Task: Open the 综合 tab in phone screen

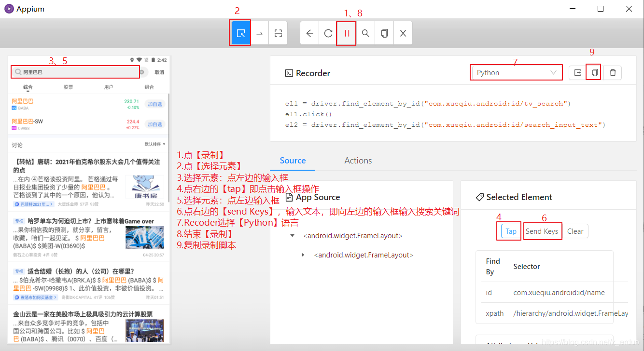Action: 28,87
